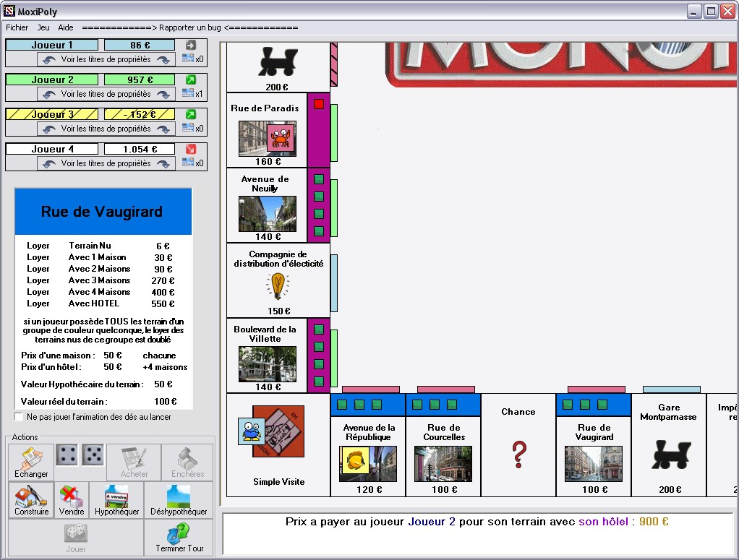Click the blue Rue de Vaugirard color band

point(594,405)
